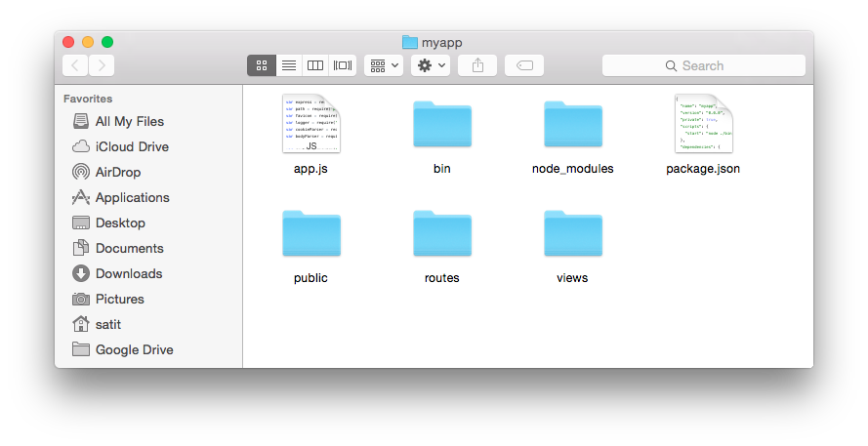Zoom the window with green button
This screenshot has width=868, height=446.
[x=107, y=42]
